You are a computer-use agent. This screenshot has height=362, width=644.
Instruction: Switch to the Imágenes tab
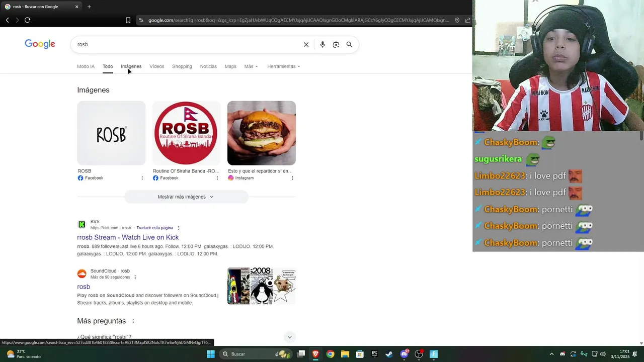[131, 66]
